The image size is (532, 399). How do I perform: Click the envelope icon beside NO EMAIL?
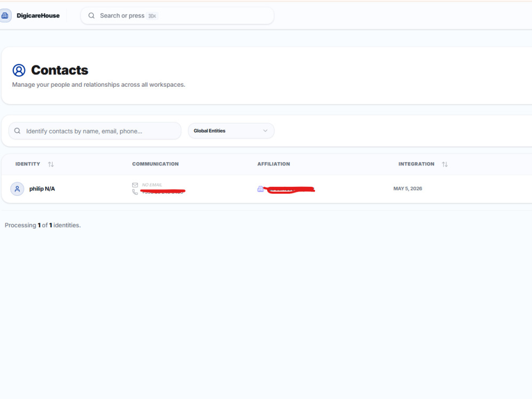pyautogui.click(x=135, y=185)
